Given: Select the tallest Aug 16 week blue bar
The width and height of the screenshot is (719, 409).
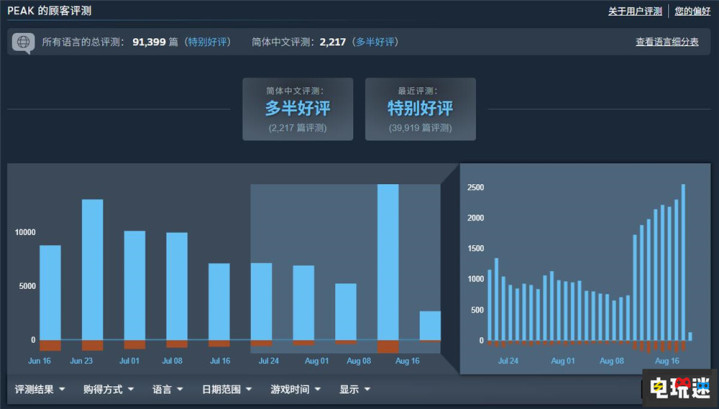Looking at the screenshot, I should point(388,262).
